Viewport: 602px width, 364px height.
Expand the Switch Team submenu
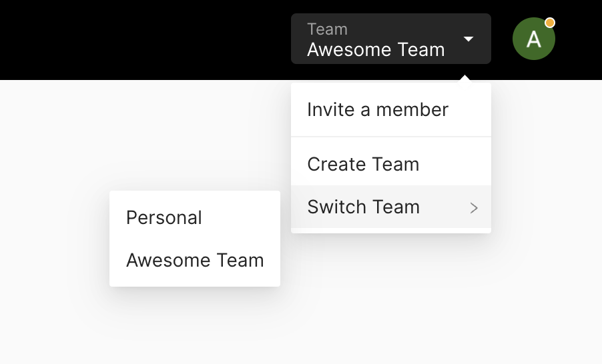(391, 207)
